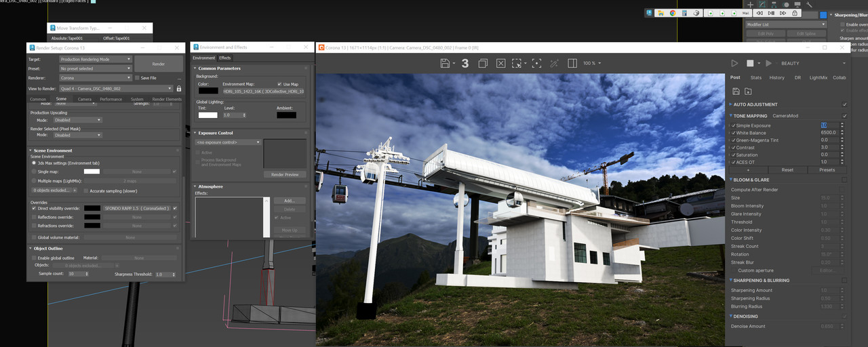Toggle the Bloom & Glare section checkbox
Viewport: 868px width, 347px height.
click(x=844, y=180)
